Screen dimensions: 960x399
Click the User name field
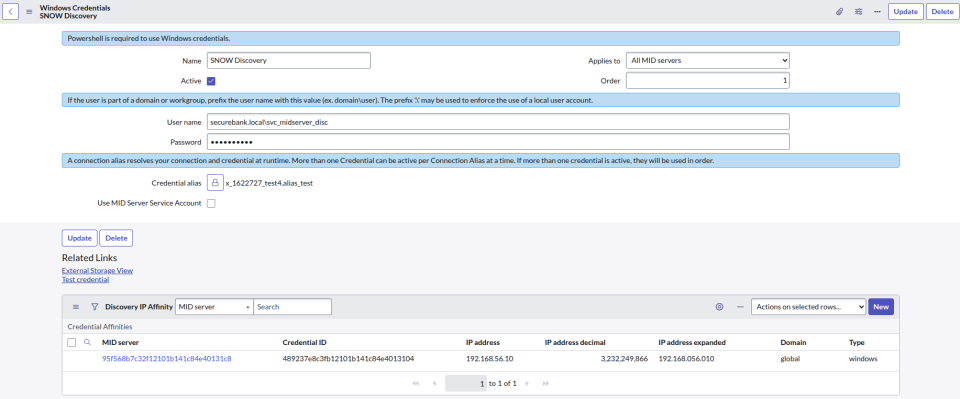[x=498, y=122]
